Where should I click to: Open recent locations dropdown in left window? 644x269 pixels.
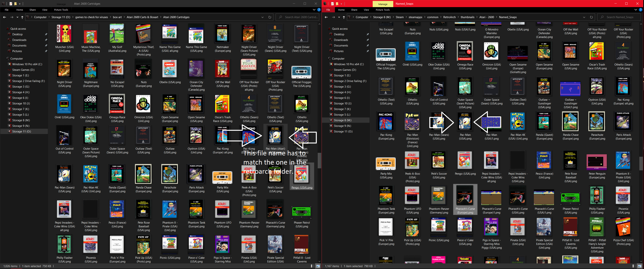(17, 17)
